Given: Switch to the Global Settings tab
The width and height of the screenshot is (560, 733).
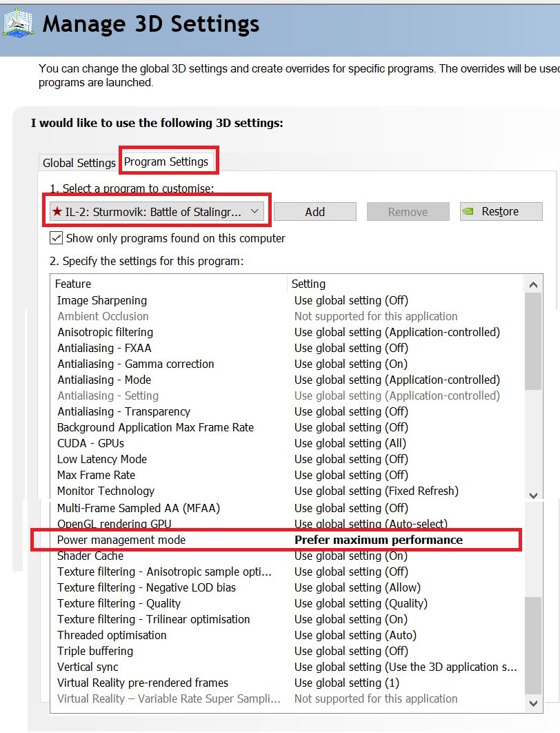Looking at the screenshot, I should tap(79, 163).
